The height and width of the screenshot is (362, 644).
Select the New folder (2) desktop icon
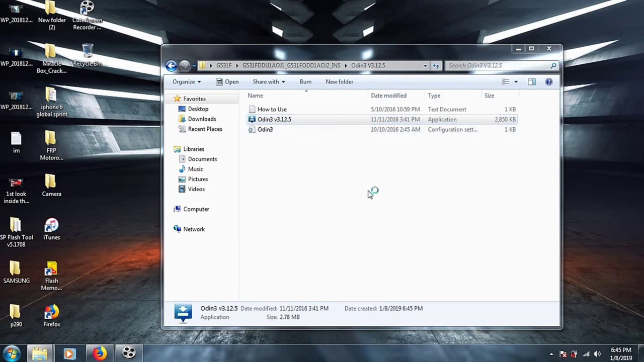51,16
